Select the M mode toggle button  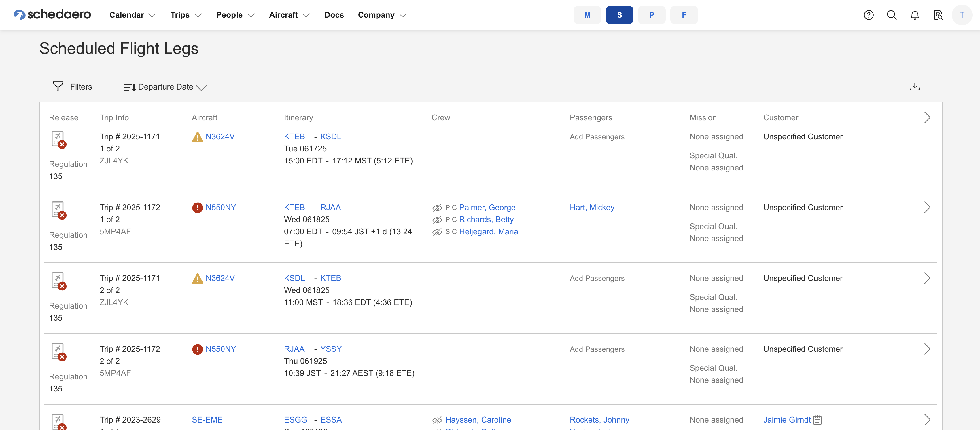point(587,15)
